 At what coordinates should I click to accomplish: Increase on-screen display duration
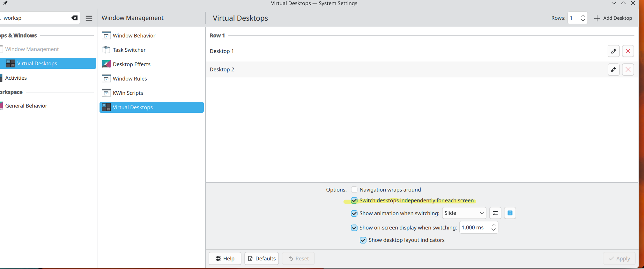[x=493, y=225]
